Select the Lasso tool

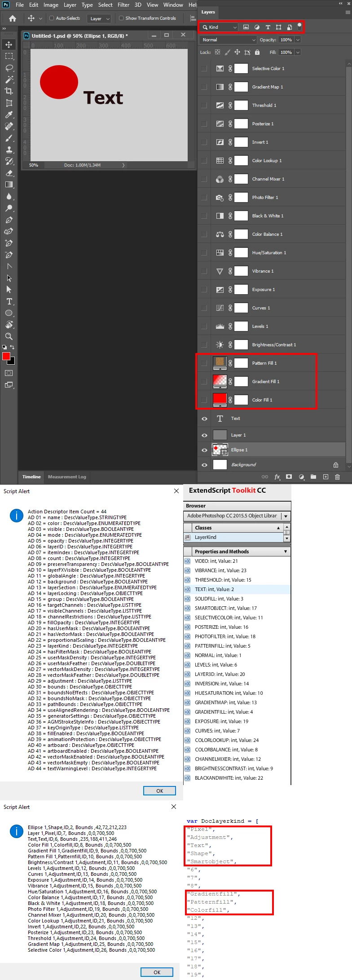[x=9, y=68]
